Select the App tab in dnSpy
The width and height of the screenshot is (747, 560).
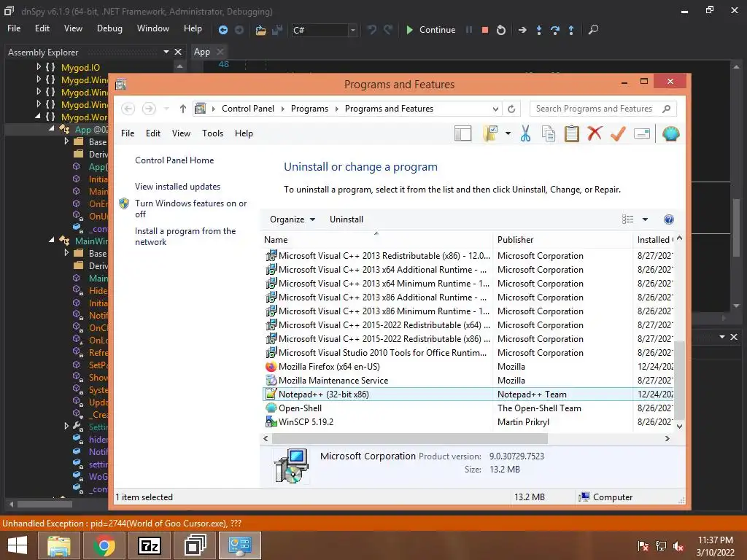(201, 52)
